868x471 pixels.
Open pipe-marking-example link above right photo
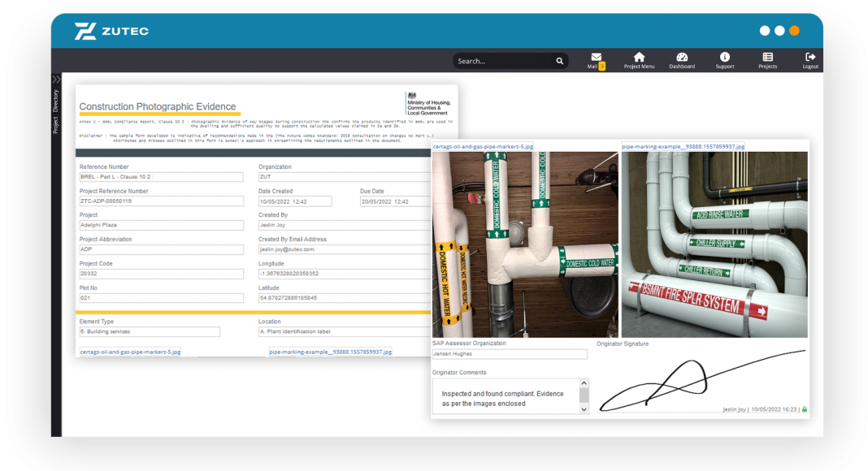tap(683, 147)
